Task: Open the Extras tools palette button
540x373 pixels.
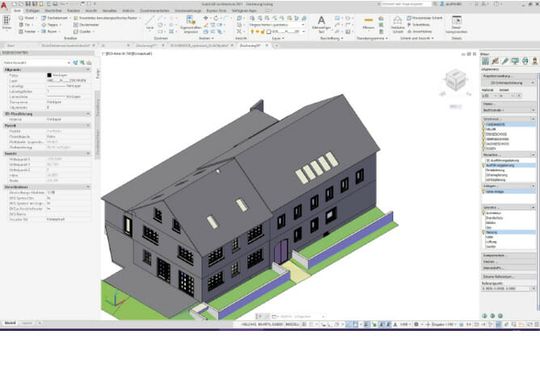Action: point(7,23)
